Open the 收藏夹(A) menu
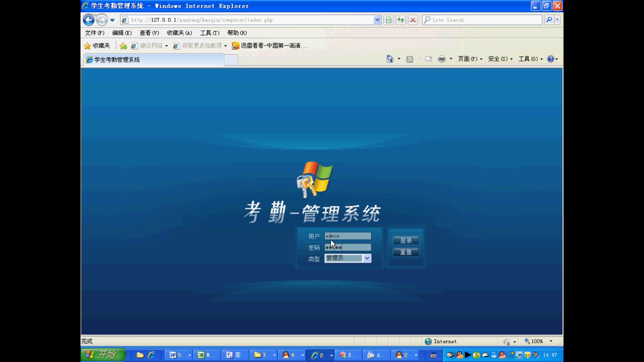The height and width of the screenshot is (362, 644). [x=179, y=33]
